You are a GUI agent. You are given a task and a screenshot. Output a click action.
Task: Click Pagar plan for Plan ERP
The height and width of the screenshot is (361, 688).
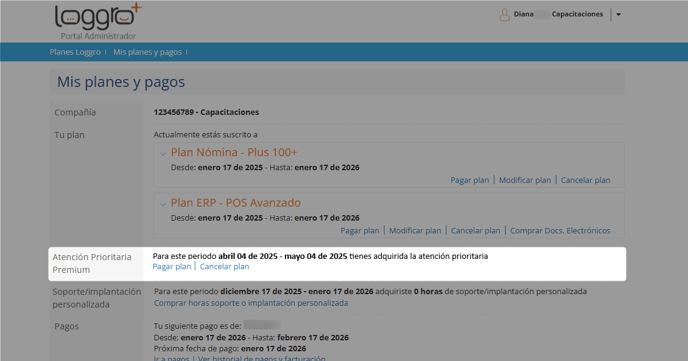click(x=360, y=230)
